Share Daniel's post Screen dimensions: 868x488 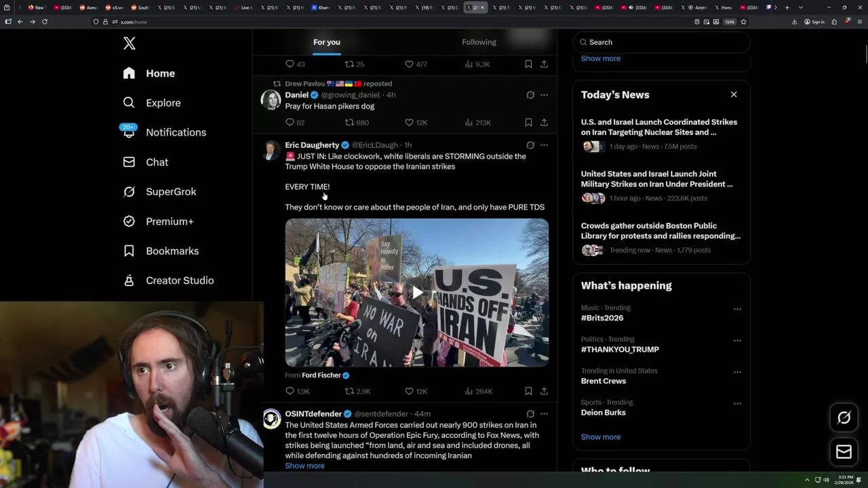pos(544,123)
